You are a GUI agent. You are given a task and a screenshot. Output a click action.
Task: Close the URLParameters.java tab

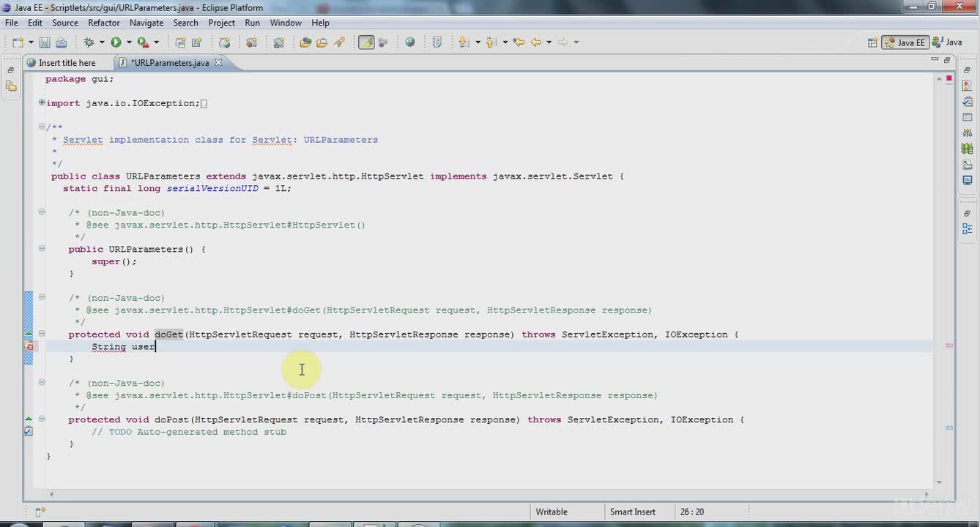click(x=218, y=62)
